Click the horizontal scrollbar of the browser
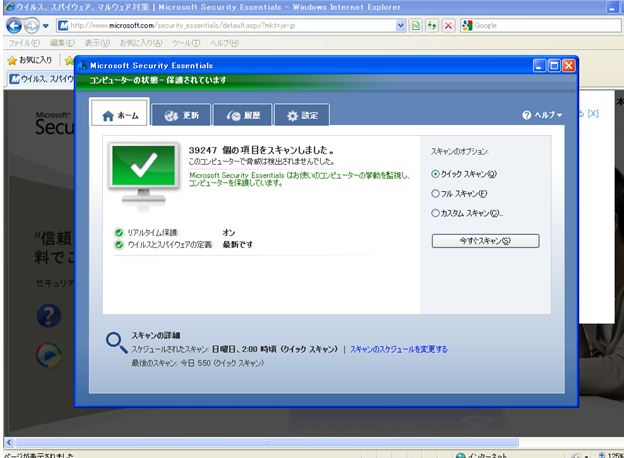This screenshot has width=624, height=458. [267, 442]
